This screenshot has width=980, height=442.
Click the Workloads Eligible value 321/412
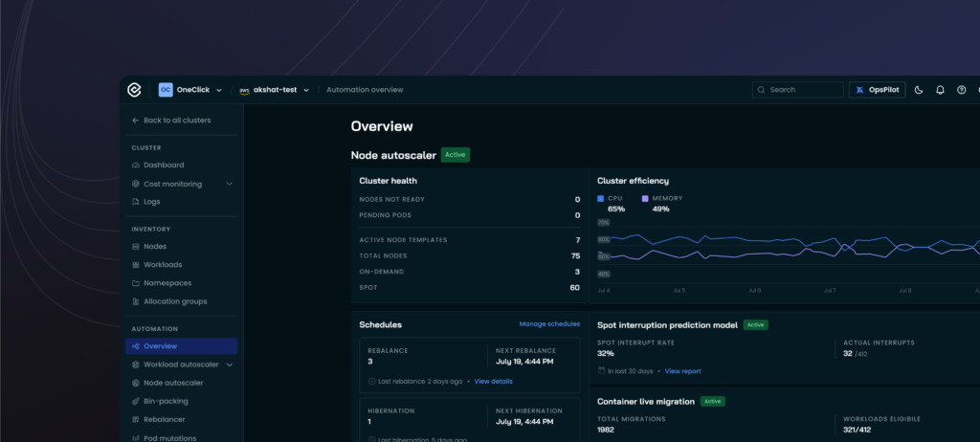point(857,430)
